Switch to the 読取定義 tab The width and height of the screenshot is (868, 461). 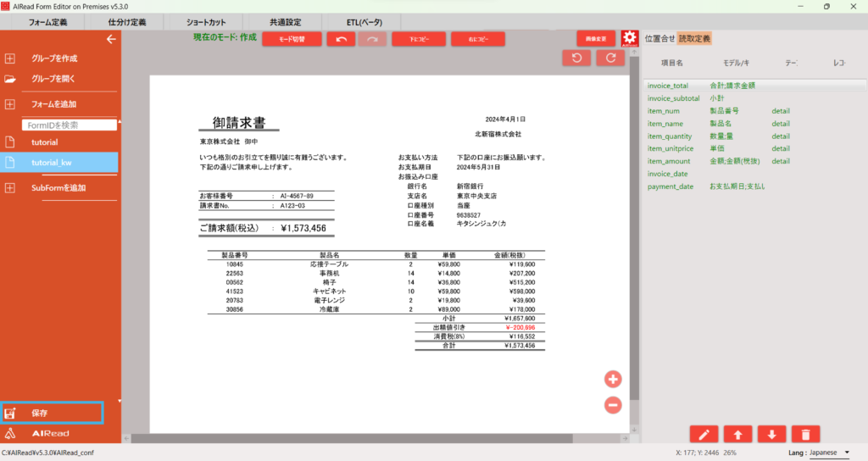(695, 38)
